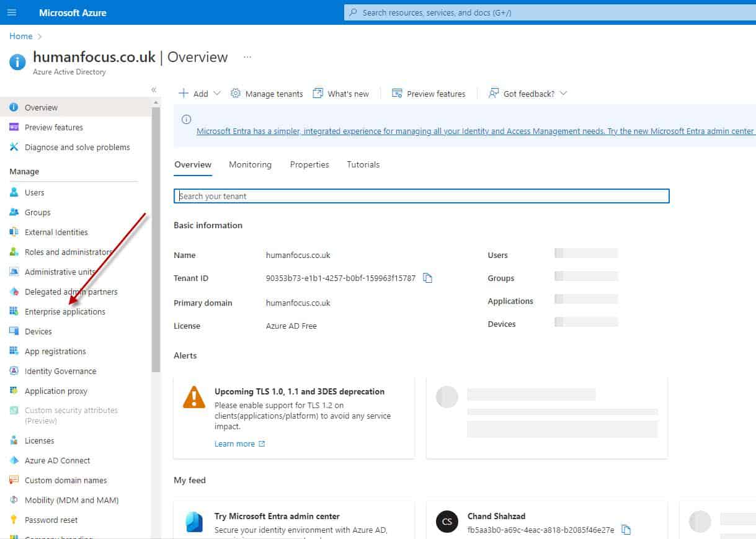Copy Chand Shahzad's object ID
Image resolution: width=756 pixels, height=539 pixels.
[x=626, y=530]
